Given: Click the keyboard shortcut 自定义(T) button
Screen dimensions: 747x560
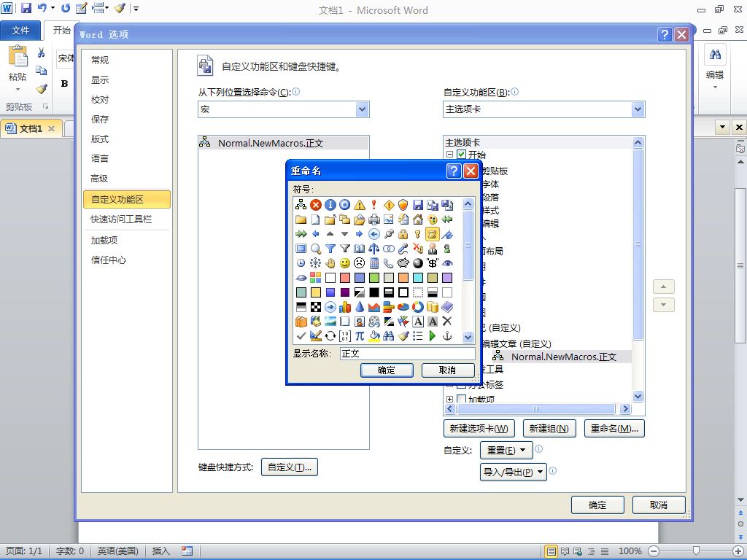Looking at the screenshot, I should (x=289, y=467).
